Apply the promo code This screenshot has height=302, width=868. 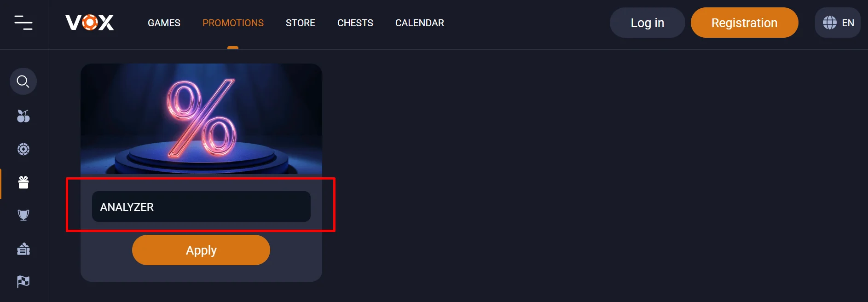pyautogui.click(x=201, y=250)
